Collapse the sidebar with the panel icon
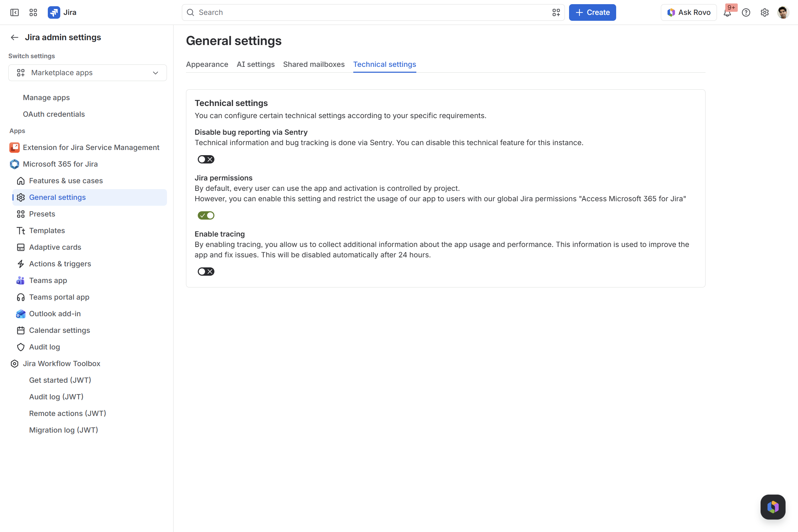Screen dimensions: 798x532 [x=15, y=12]
